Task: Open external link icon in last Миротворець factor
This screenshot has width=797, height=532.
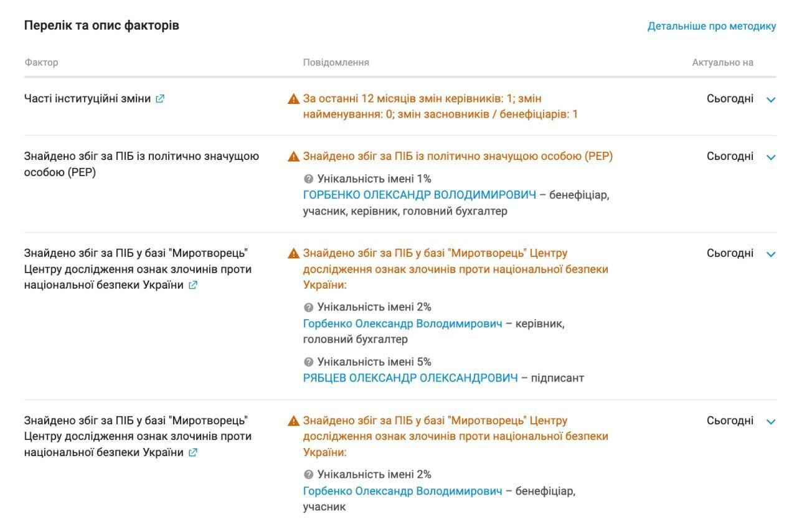Action: tap(193, 453)
